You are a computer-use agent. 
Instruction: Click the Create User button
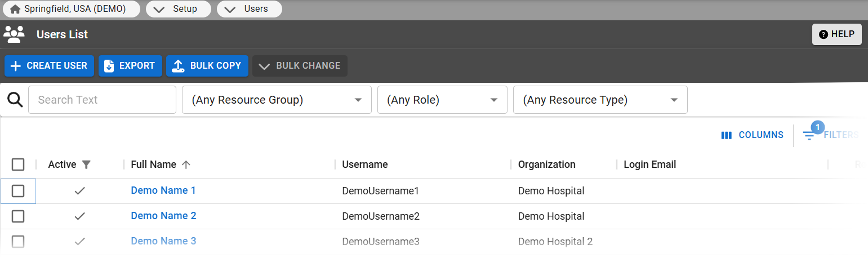pos(49,65)
